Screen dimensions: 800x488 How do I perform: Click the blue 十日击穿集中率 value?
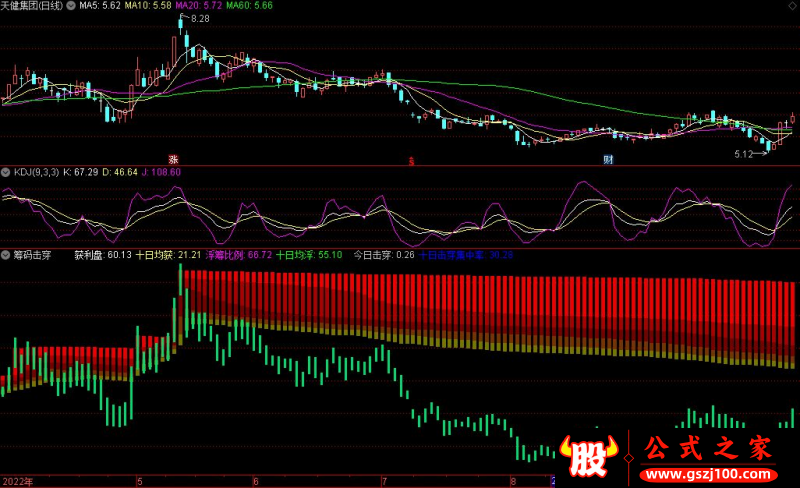(x=466, y=255)
